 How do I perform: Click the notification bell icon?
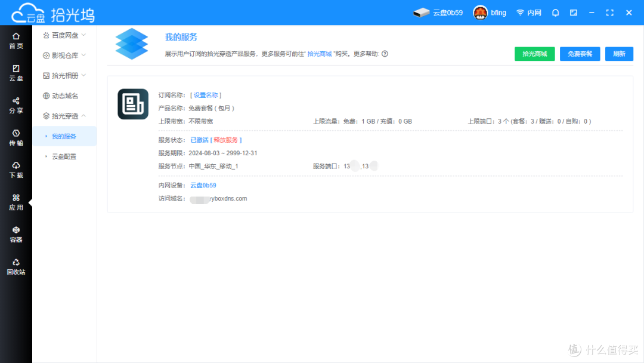point(555,13)
